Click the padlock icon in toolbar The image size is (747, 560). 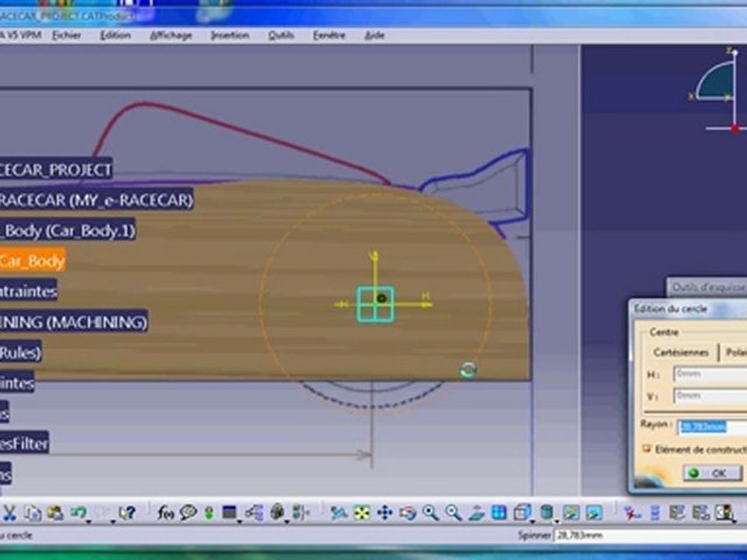point(277,513)
